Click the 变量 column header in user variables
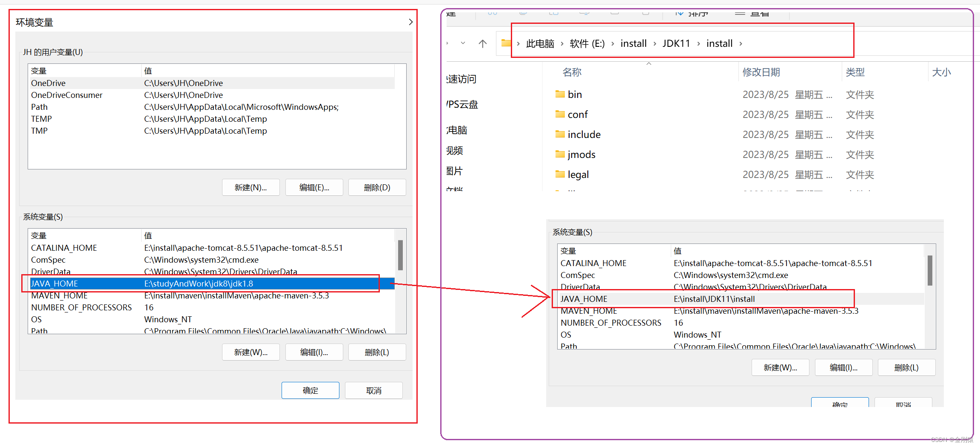Image resolution: width=980 pixels, height=447 pixels. (x=85, y=71)
